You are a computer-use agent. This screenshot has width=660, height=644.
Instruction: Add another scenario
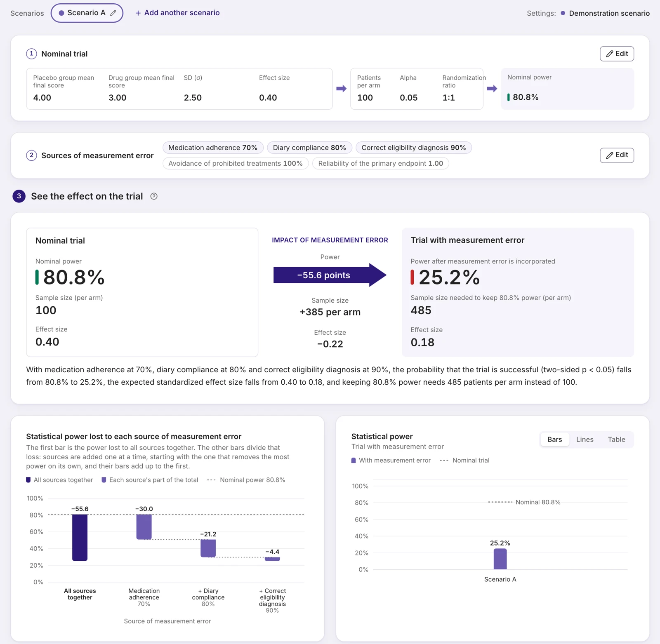tap(177, 13)
